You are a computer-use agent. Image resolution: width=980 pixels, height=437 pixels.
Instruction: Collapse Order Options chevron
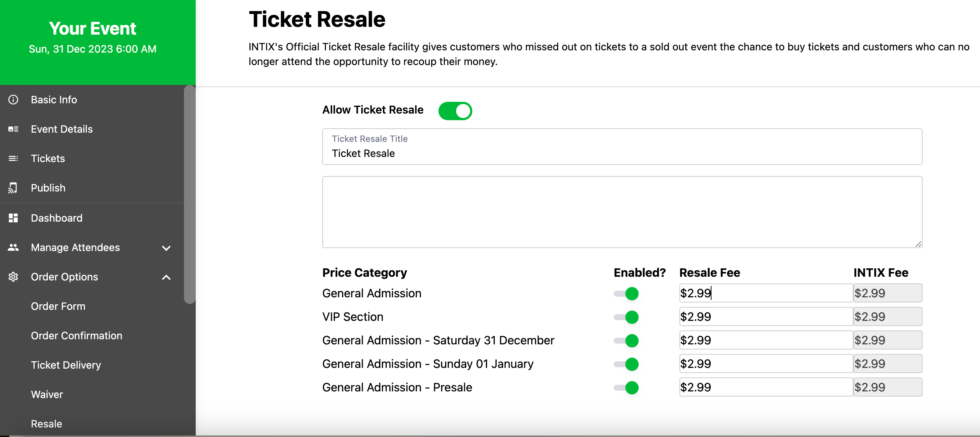166,277
